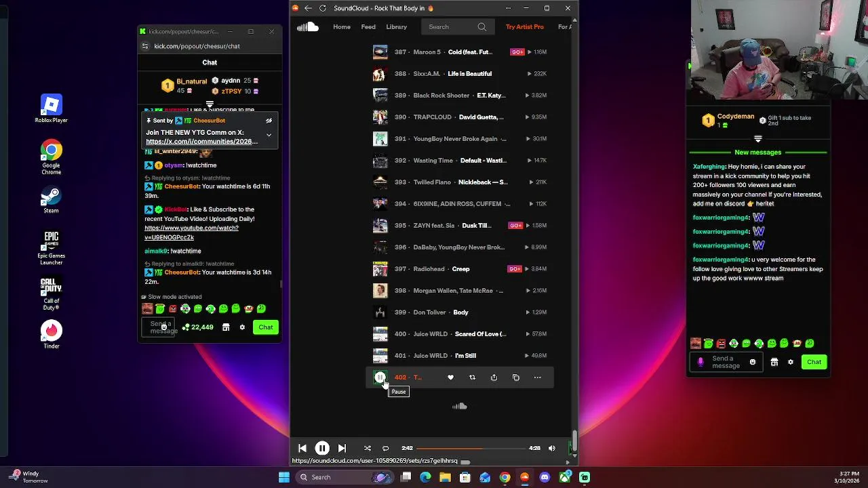Share track 402 in the playlist
Image resolution: width=868 pixels, height=488 pixels.
494,378
